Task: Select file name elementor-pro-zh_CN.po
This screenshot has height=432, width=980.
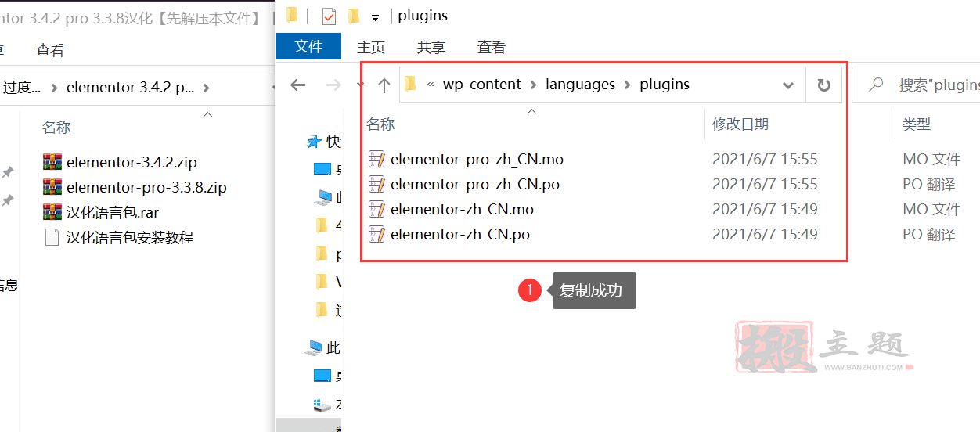Action: 475,184
